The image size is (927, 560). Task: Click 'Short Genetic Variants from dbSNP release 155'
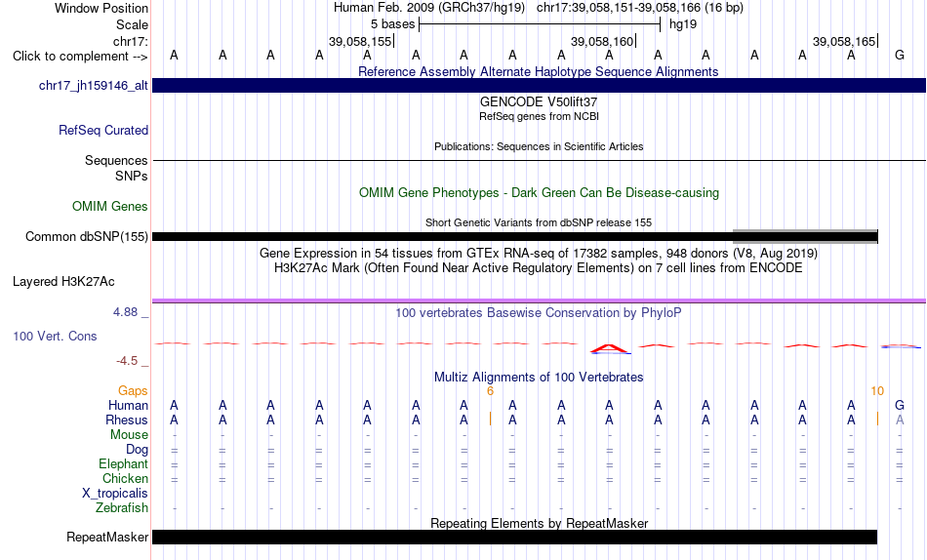[539, 223]
